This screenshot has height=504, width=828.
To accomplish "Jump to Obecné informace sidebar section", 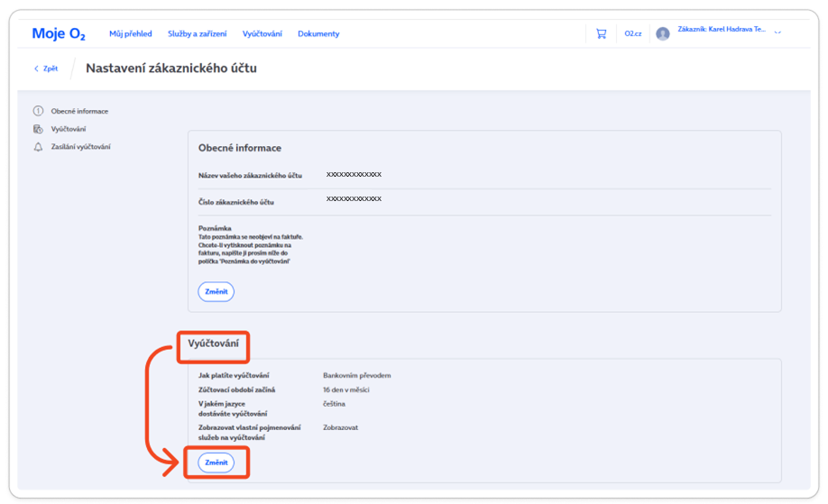I will 79,111.
